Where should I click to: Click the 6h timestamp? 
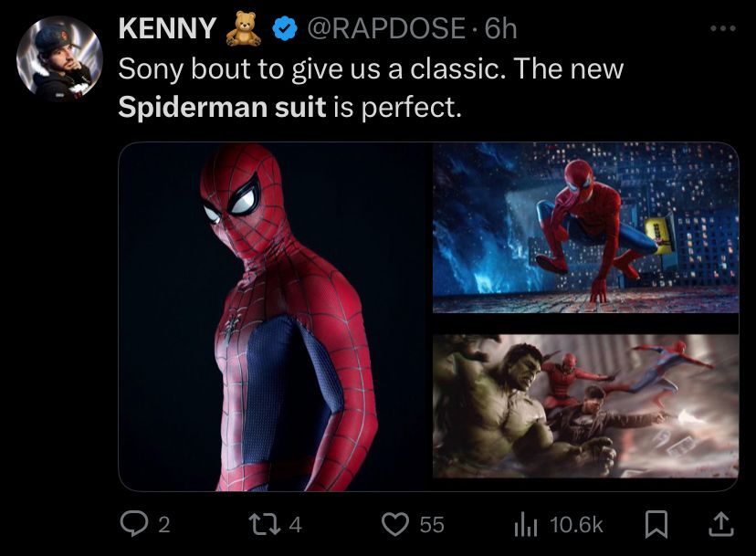pos(501,30)
